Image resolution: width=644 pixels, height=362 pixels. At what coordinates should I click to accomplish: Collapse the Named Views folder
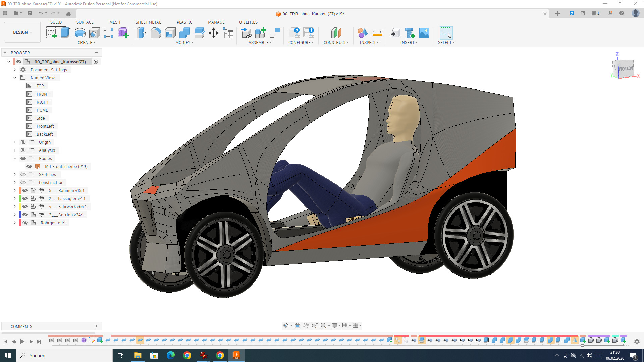15,78
